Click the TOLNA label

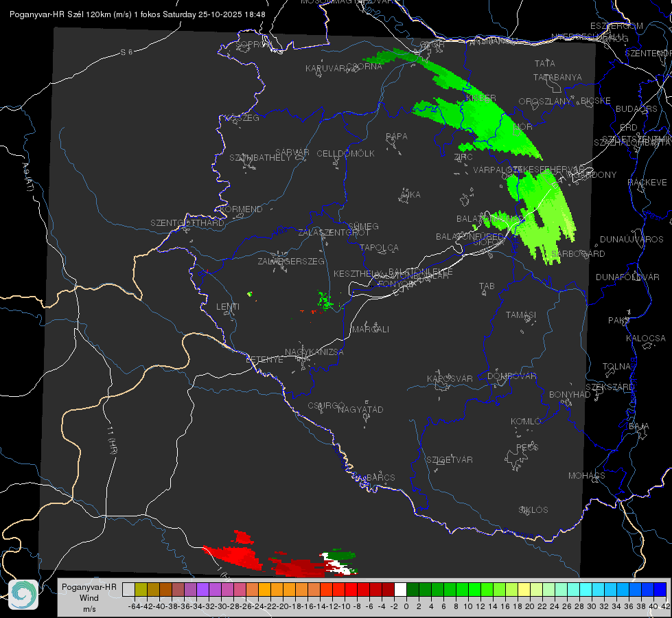tap(616, 367)
